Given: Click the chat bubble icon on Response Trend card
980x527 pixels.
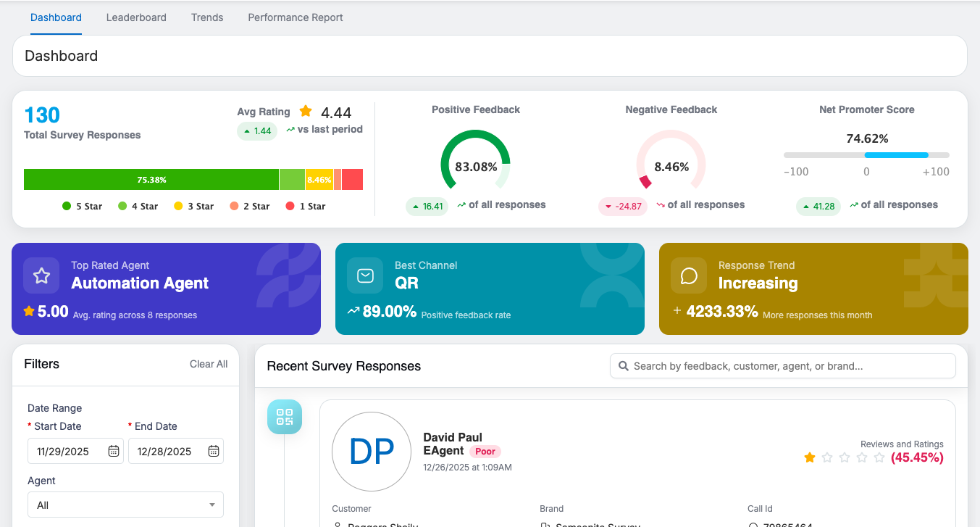Looking at the screenshot, I should click(x=689, y=275).
